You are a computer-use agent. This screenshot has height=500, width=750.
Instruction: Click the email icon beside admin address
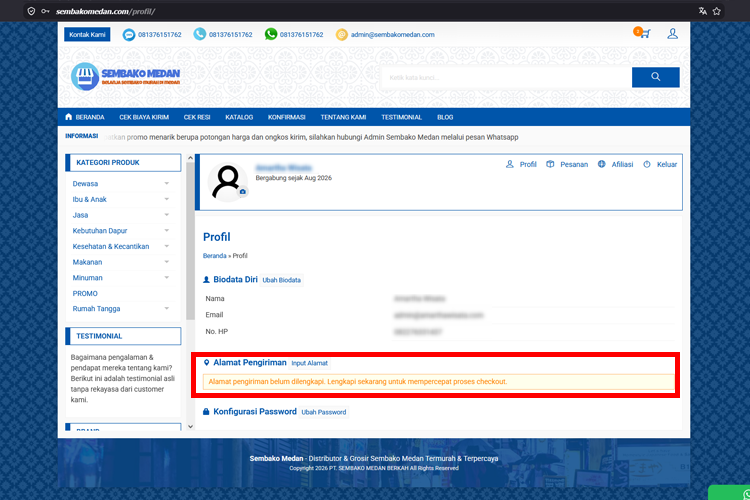342,34
